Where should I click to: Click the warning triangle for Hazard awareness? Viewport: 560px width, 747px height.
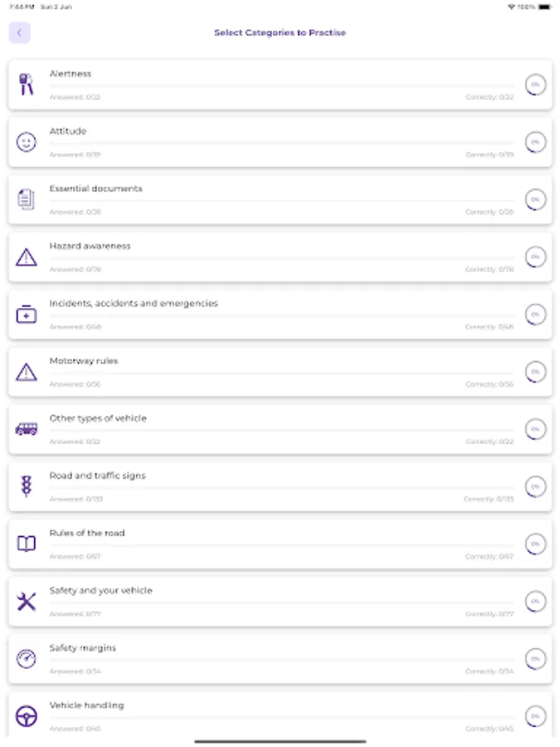coord(26,256)
